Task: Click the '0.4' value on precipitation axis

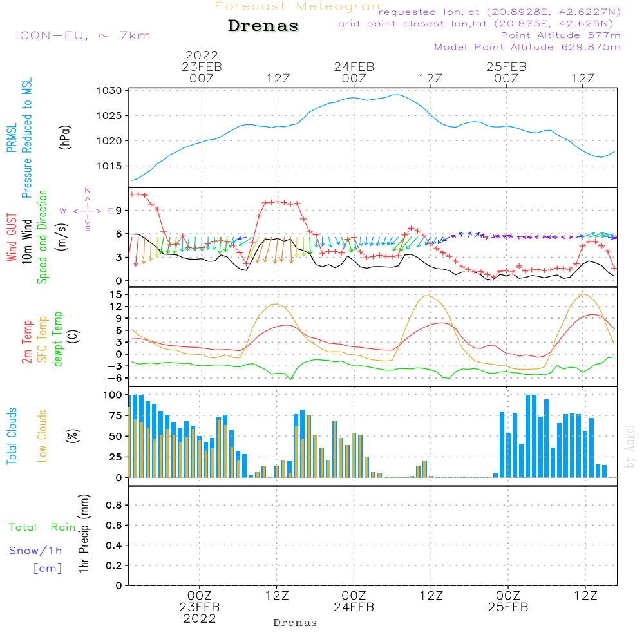Action: pos(114,545)
